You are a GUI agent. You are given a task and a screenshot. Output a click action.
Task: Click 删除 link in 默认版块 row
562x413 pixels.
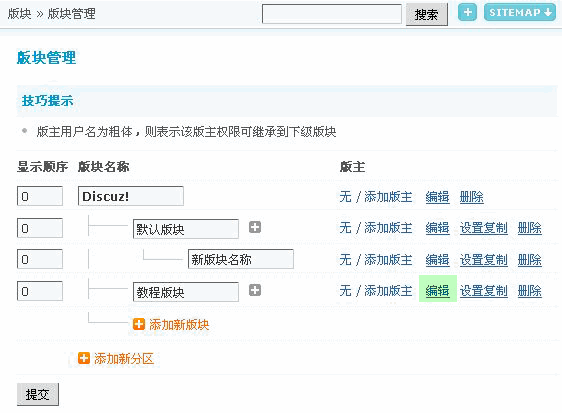[529, 228]
